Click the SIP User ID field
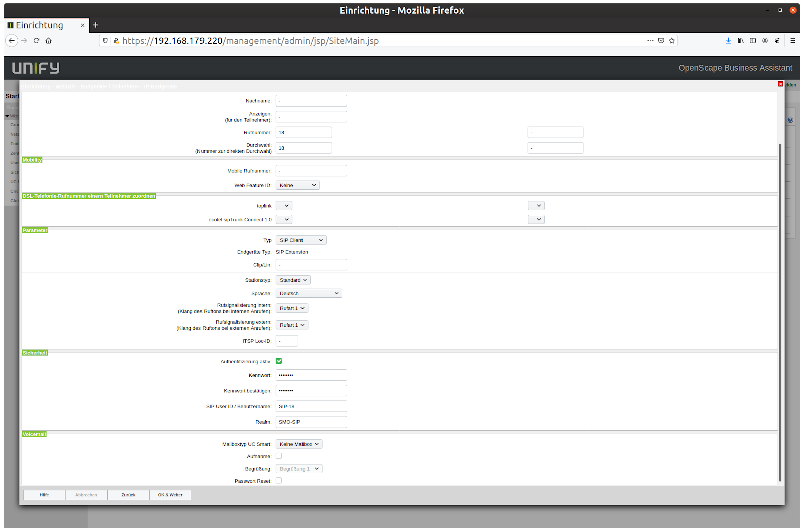 [x=312, y=406]
